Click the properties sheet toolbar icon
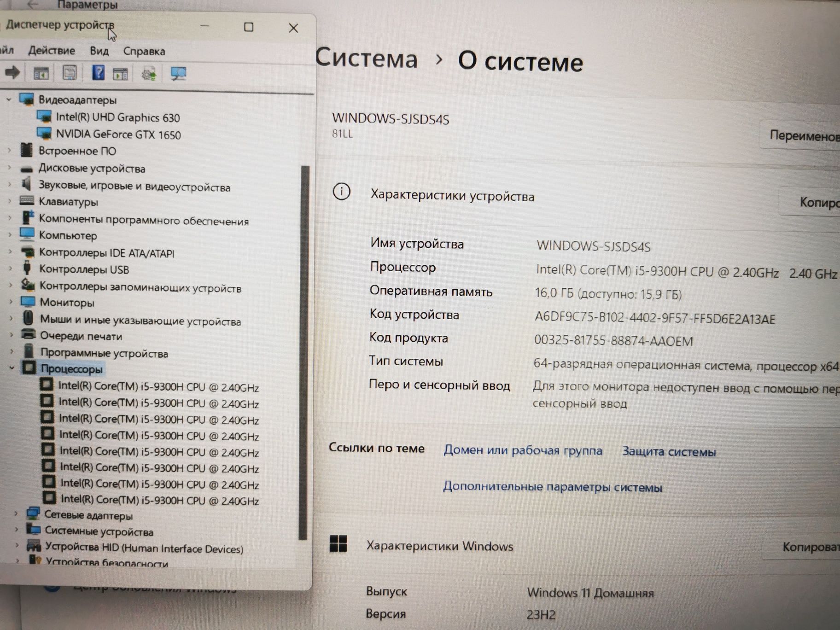Image resolution: width=840 pixels, height=630 pixels. (x=70, y=73)
